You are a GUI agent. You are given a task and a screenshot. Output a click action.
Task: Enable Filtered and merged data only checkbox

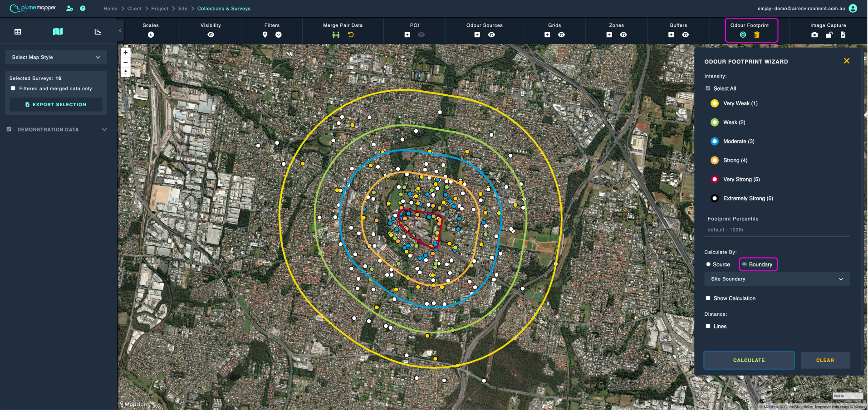pos(13,88)
